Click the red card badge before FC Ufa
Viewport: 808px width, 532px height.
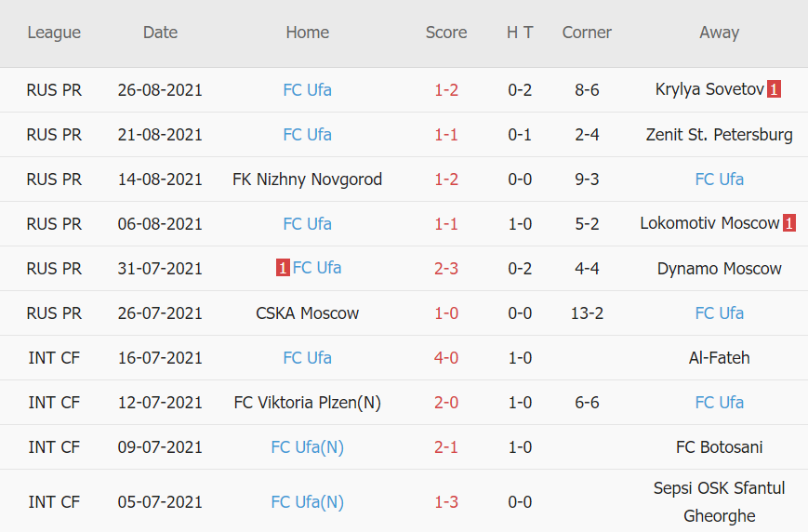283,268
